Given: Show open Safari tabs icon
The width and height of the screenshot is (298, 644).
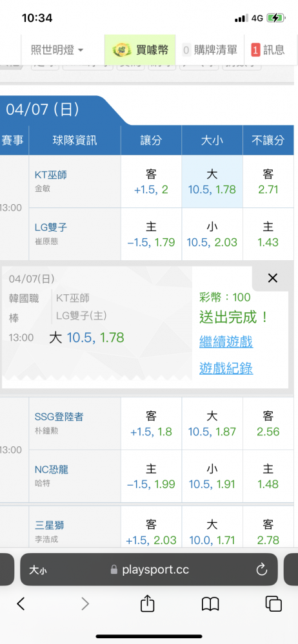Looking at the screenshot, I should pos(273,604).
